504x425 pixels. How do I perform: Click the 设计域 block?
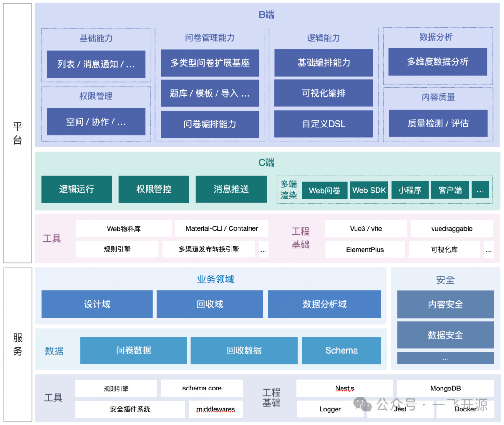coord(97,304)
